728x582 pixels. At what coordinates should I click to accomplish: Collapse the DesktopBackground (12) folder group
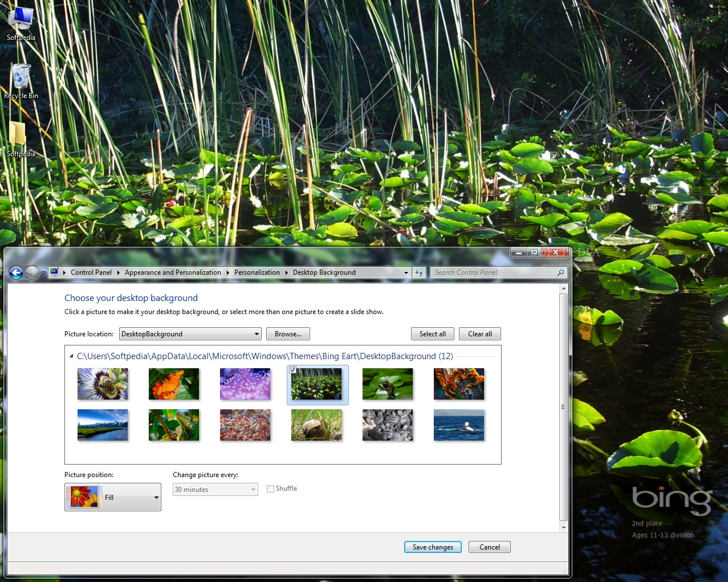pos(71,356)
